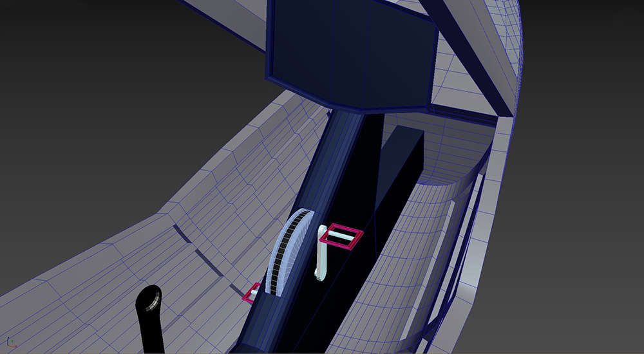Click the XYZ axis gizmo in the corner
The height and width of the screenshot is (354, 644).
[10, 341]
